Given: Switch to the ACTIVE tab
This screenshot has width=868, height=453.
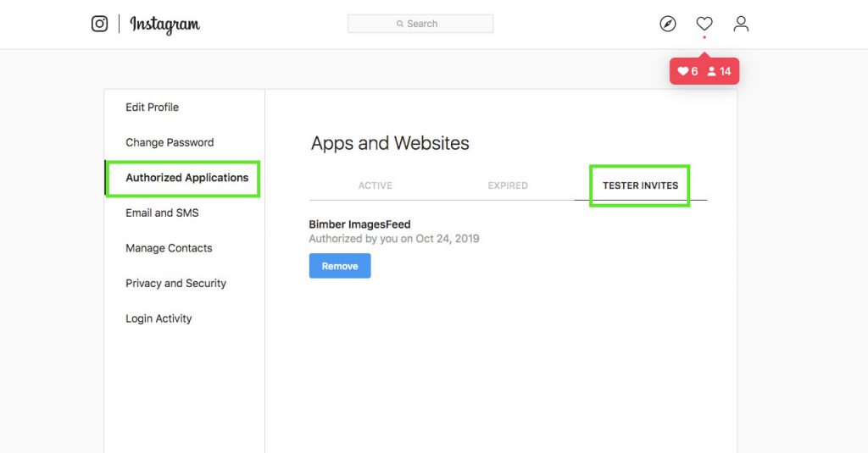Looking at the screenshot, I should [376, 185].
